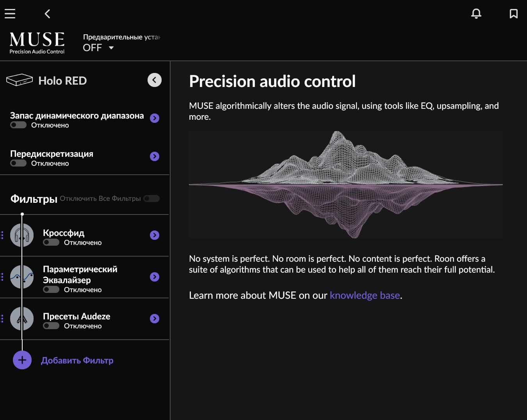Click the bookmark icon
This screenshot has width=527, height=420.
tap(513, 14)
